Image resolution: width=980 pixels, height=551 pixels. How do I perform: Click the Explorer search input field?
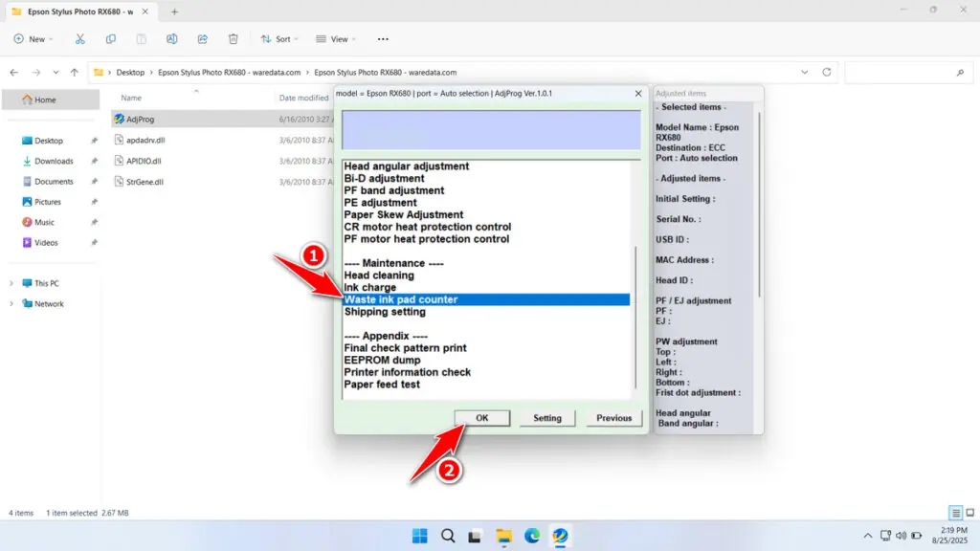tap(904, 73)
